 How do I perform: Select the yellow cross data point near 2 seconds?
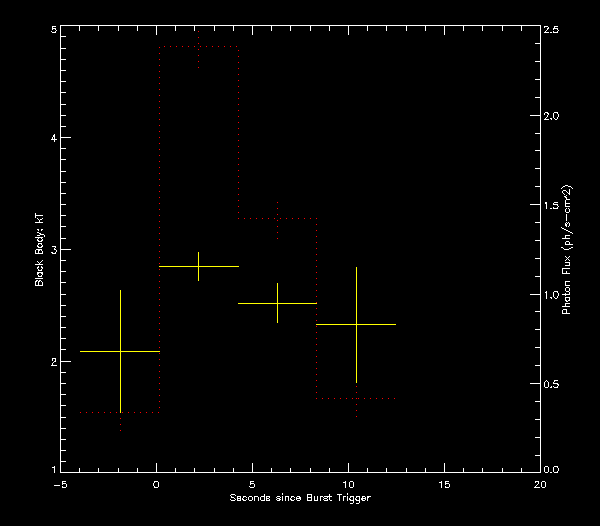click(198, 267)
